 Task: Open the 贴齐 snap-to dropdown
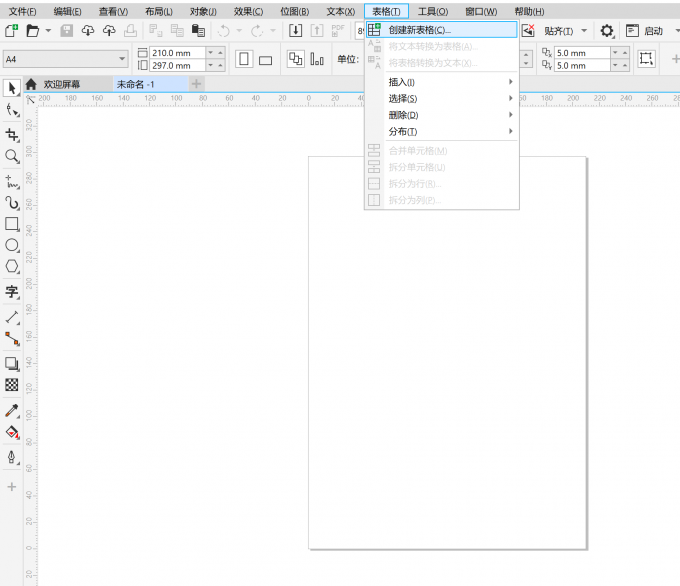pyautogui.click(x=565, y=31)
